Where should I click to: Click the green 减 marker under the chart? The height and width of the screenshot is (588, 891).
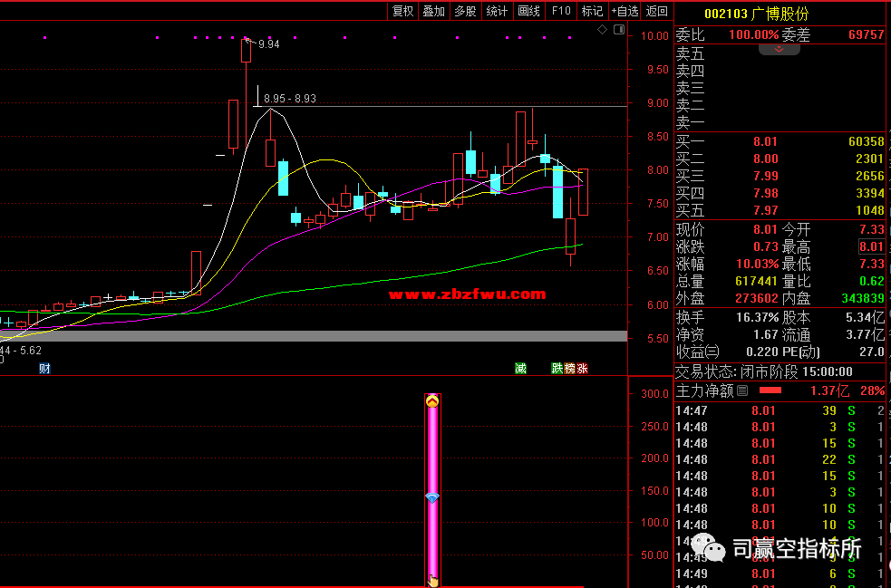coord(520,368)
